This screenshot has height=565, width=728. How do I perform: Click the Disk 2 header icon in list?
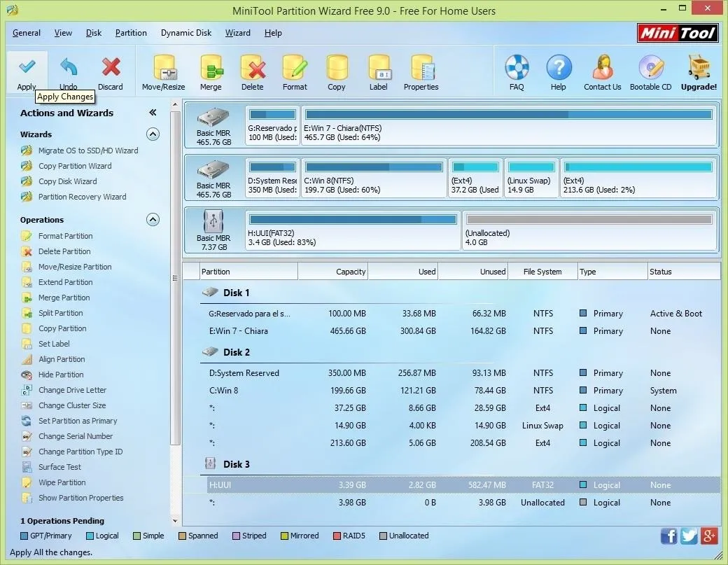[x=210, y=351]
